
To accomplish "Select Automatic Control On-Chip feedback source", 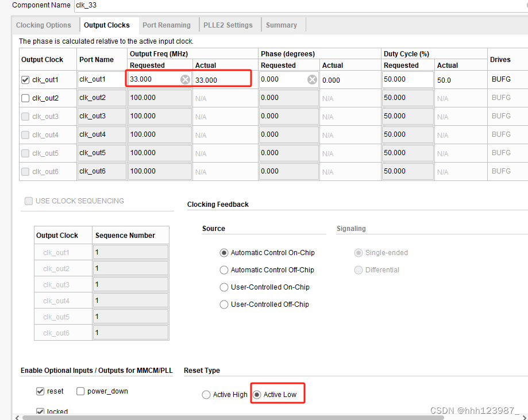I will pos(223,253).
